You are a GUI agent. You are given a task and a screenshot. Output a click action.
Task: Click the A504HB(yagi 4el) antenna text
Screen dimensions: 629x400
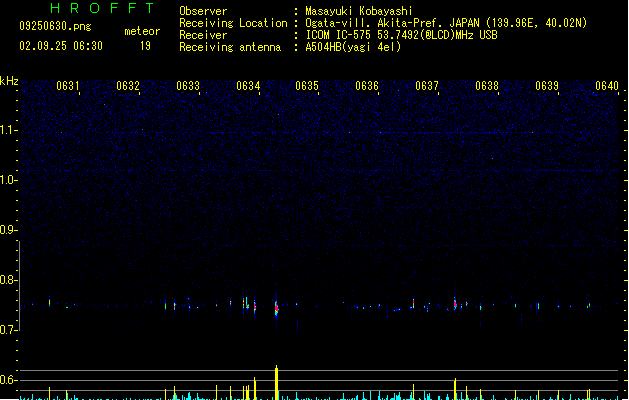click(353, 47)
